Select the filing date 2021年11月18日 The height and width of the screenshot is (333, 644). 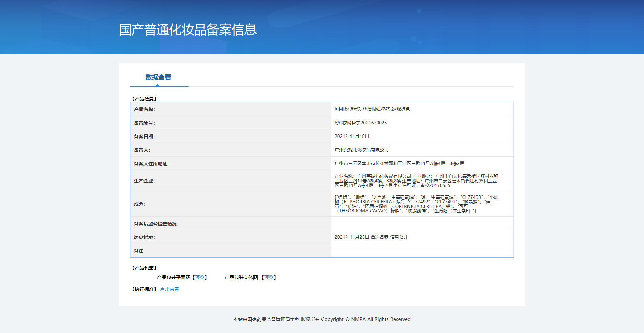click(352, 136)
